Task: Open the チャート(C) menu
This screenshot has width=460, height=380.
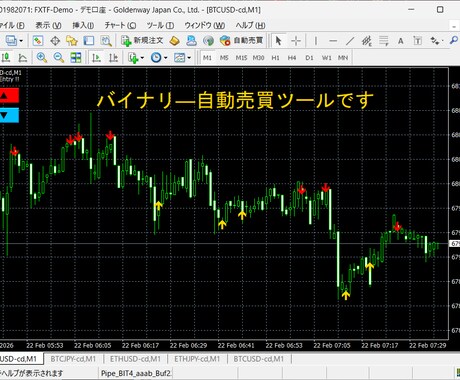Action: click(x=120, y=25)
